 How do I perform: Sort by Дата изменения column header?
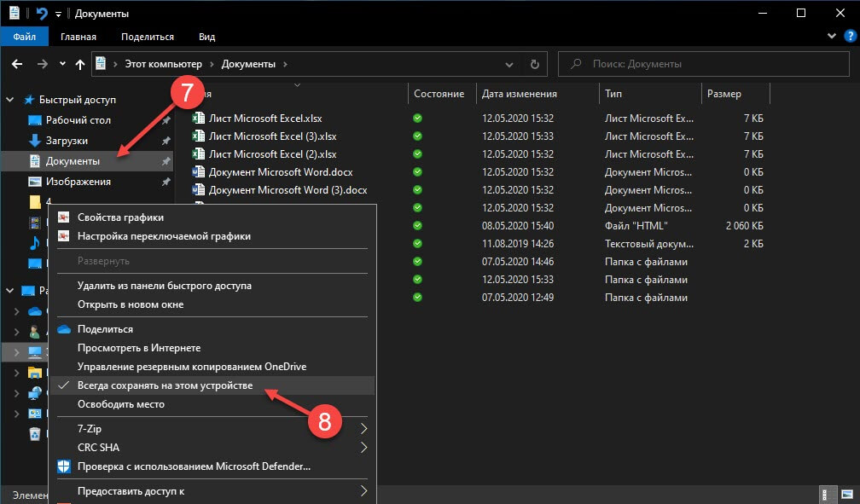coord(519,94)
